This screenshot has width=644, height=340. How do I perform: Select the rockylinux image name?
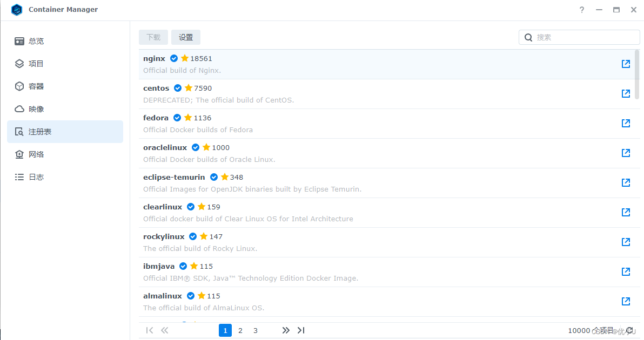[x=164, y=236]
